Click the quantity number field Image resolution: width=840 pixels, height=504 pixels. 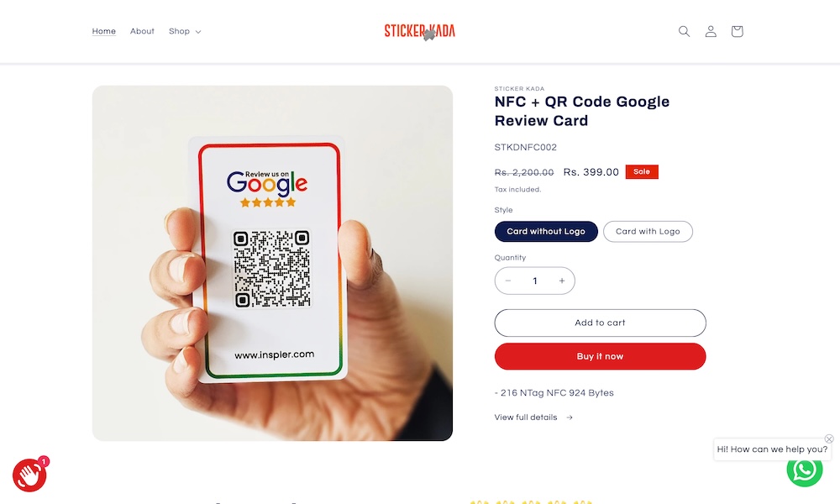tap(534, 281)
